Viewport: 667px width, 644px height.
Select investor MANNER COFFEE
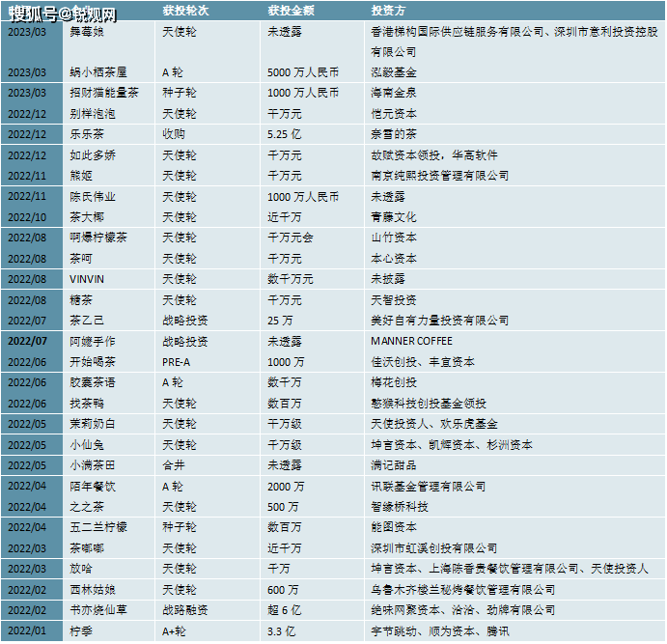(411, 341)
